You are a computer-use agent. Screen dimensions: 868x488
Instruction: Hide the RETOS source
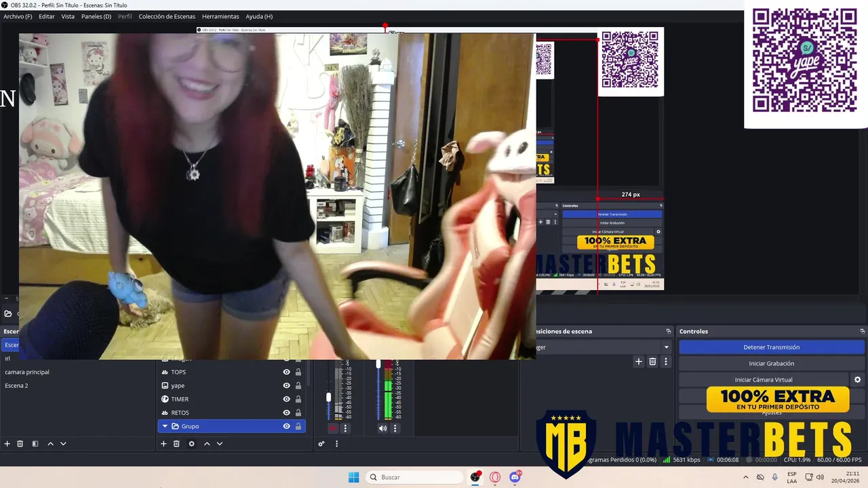pos(286,413)
